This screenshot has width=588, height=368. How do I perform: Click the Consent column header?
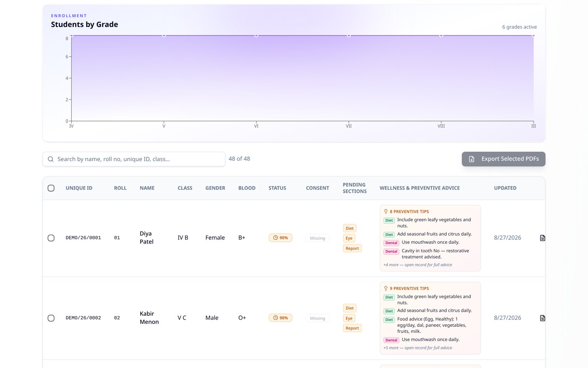(x=318, y=188)
